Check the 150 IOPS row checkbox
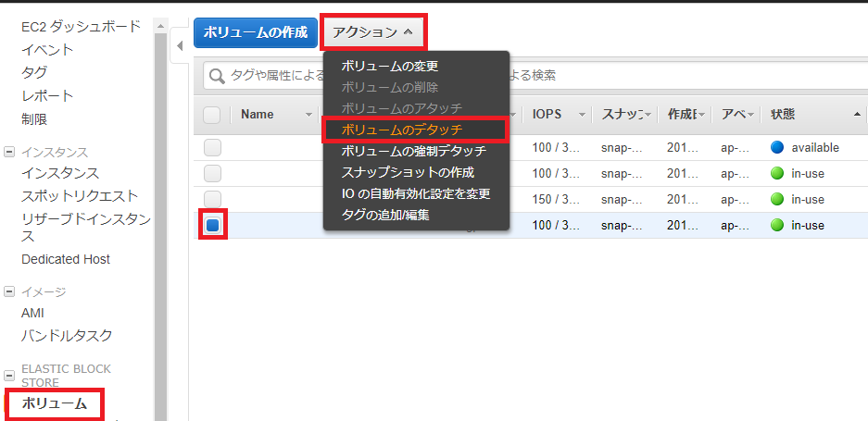 point(212,199)
